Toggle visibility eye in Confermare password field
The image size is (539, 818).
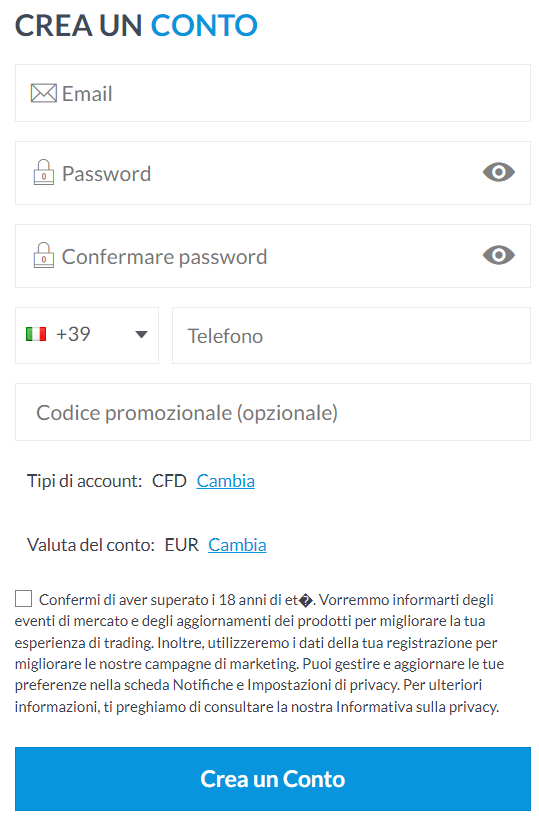[x=499, y=255]
